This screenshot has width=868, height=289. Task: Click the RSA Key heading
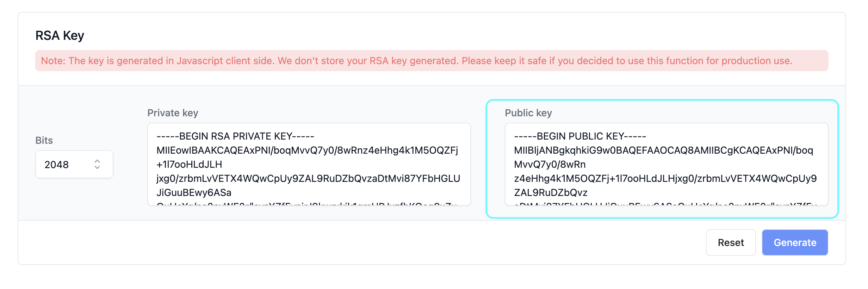coord(60,36)
